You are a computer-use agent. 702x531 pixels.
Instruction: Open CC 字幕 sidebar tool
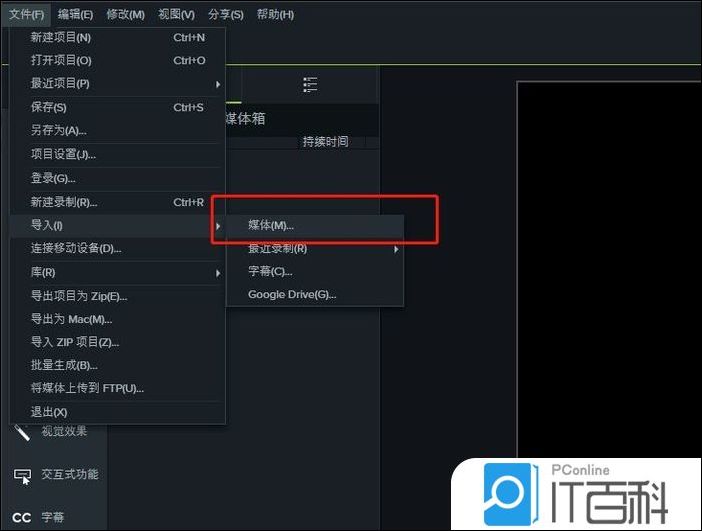[38, 518]
